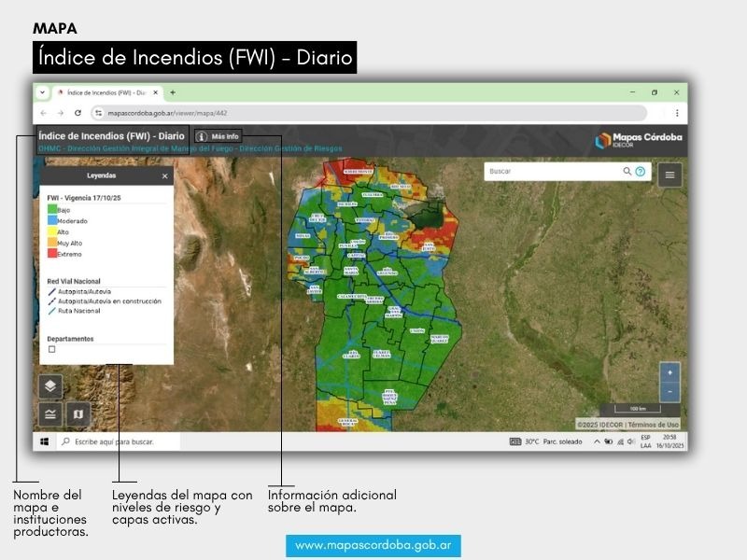Expand the hidden system tray icons chevron
Image resolution: width=747 pixels, height=560 pixels.
(597, 441)
